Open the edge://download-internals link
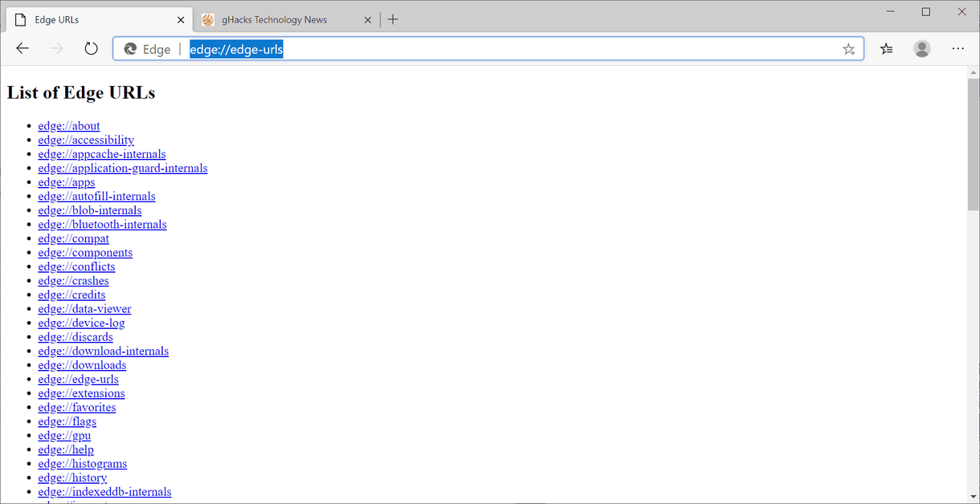The image size is (980, 504). 103,351
